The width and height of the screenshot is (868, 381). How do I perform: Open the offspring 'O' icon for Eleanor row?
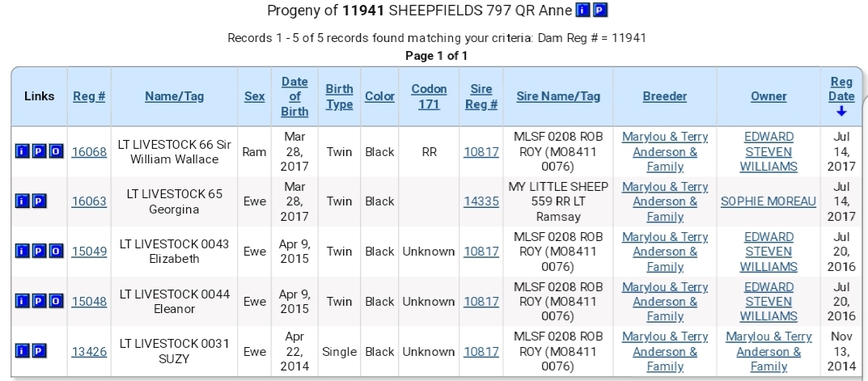(57, 301)
